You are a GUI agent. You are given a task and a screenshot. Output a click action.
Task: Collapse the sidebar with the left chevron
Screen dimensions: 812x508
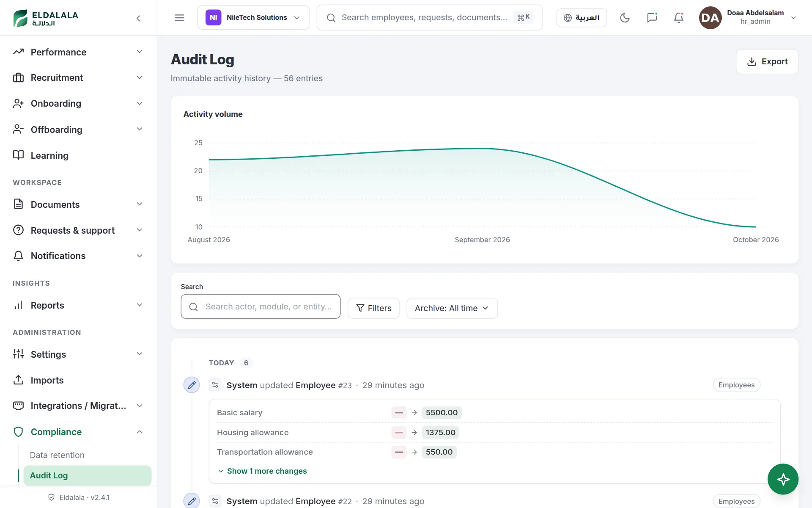coord(138,18)
